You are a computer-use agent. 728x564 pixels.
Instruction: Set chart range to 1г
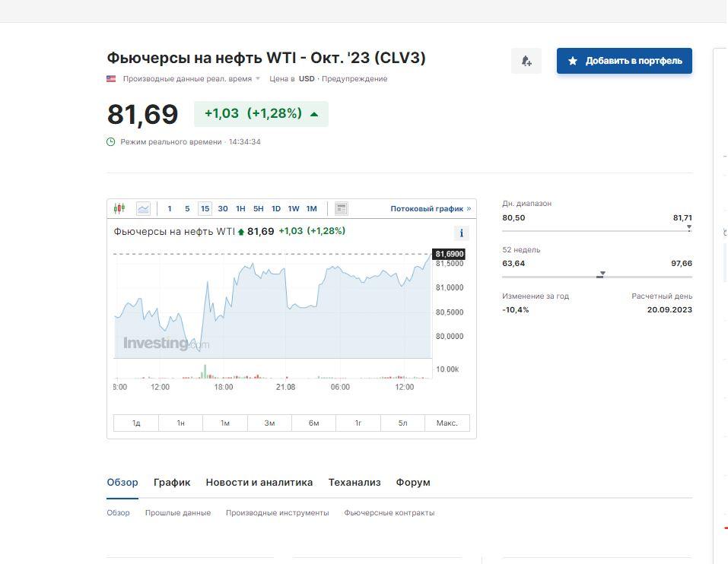pos(358,423)
